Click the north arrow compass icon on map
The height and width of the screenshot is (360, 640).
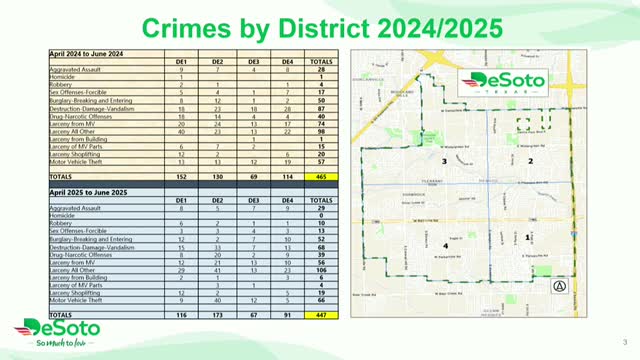pyautogui.click(x=559, y=286)
